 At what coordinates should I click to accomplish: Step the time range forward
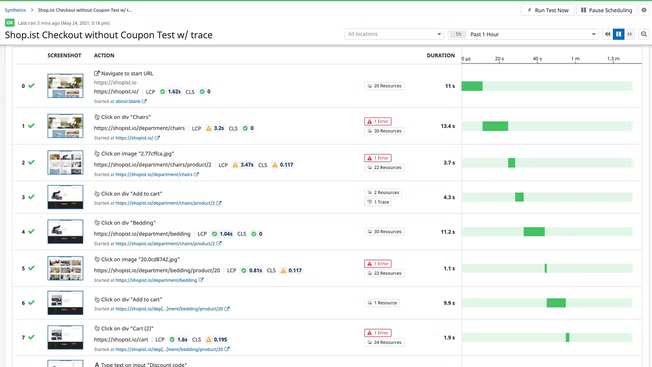pyautogui.click(x=630, y=34)
